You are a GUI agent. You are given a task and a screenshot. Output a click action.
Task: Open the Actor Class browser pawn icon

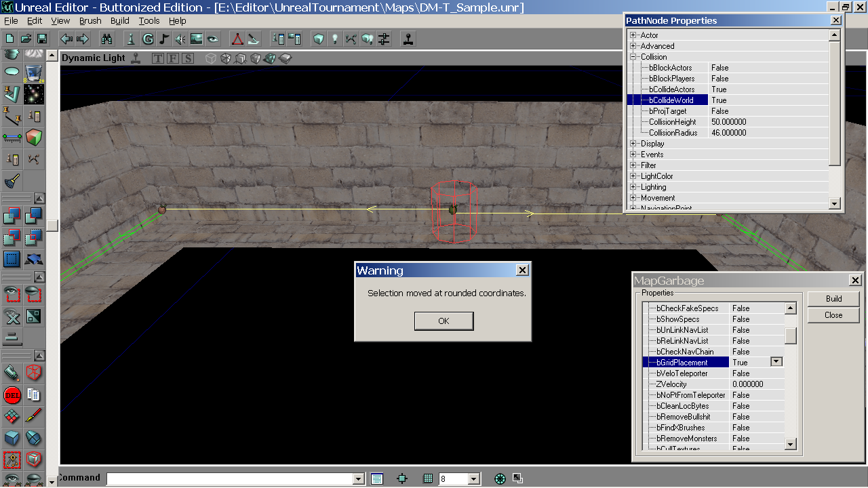click(132, 39)
